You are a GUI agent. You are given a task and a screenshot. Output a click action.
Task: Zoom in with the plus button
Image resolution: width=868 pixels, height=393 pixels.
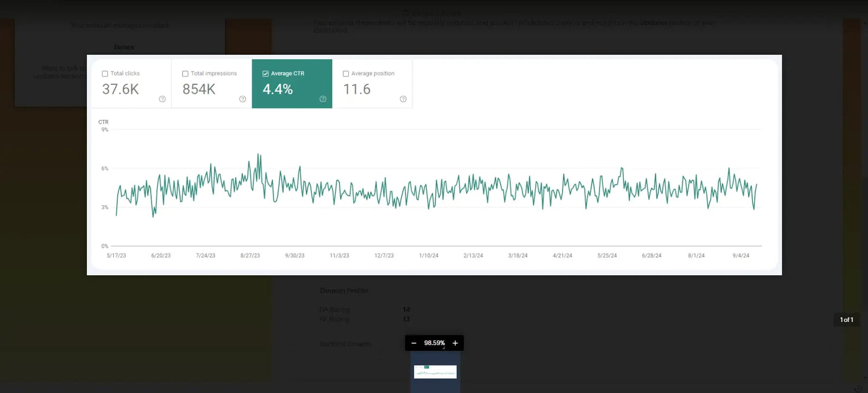pos(455,343)
